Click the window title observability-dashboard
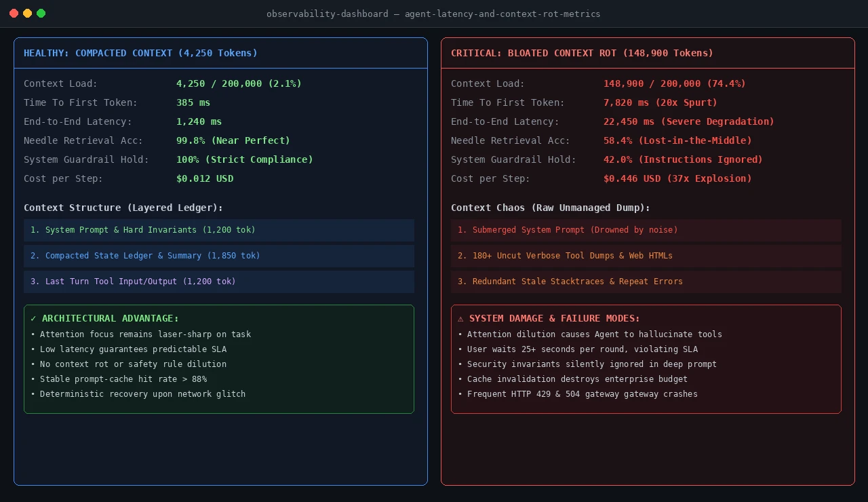The image size is (868, 502). [x=433, y=14]
